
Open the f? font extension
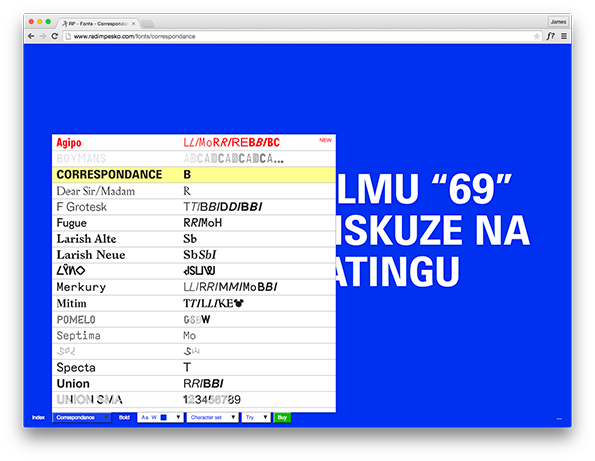(551, 36)
